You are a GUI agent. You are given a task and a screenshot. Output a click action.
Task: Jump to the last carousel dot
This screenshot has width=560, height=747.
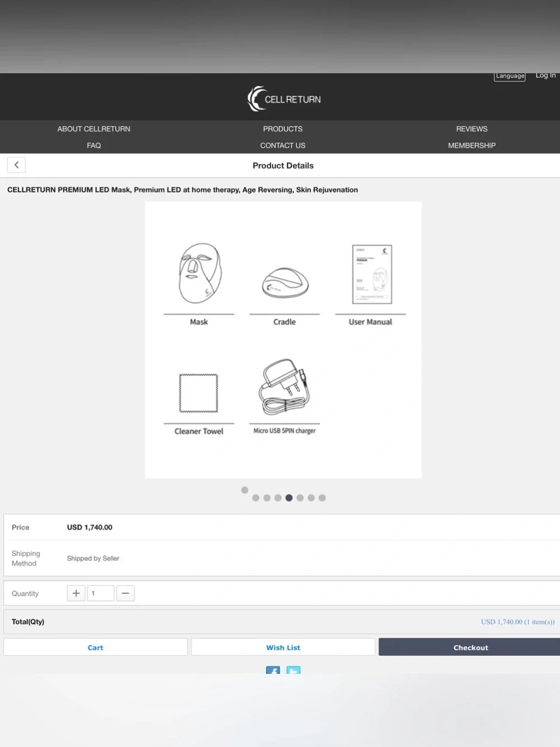click(322, 498)
